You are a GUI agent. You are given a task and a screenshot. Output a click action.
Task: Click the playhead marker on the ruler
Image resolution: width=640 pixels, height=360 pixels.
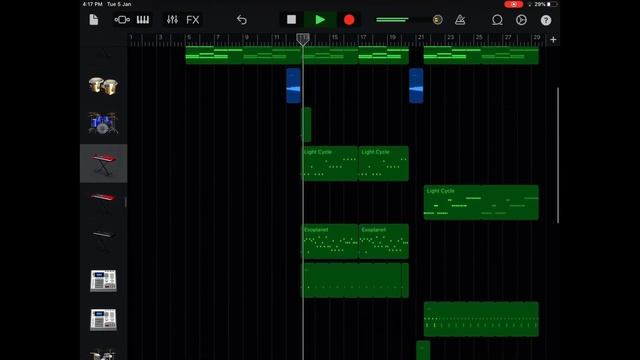pos(302,39)
